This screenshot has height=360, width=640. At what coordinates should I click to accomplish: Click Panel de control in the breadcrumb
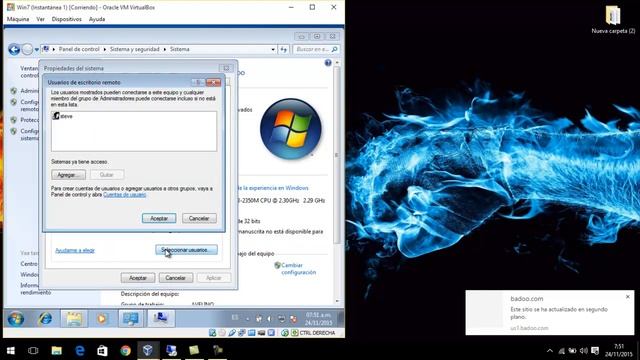[79, 49]
